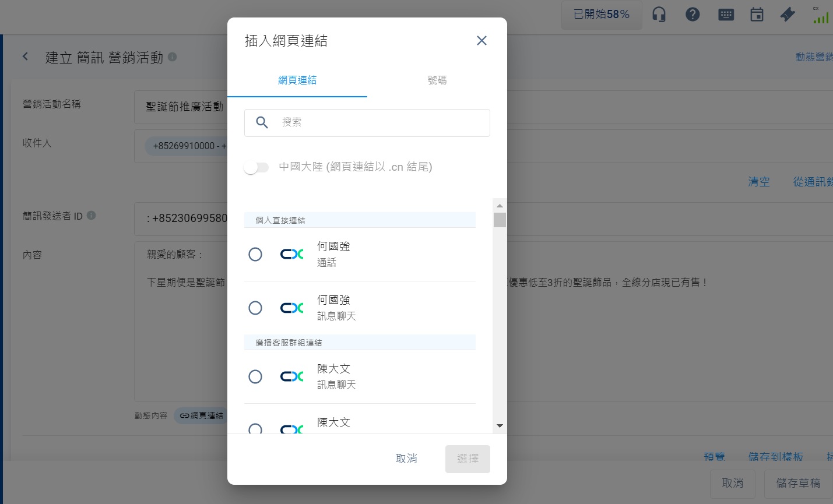Click info icon next to 簡訊發送者 ID
The width and height of the screenshot is (833, 504).
point(92,215)
